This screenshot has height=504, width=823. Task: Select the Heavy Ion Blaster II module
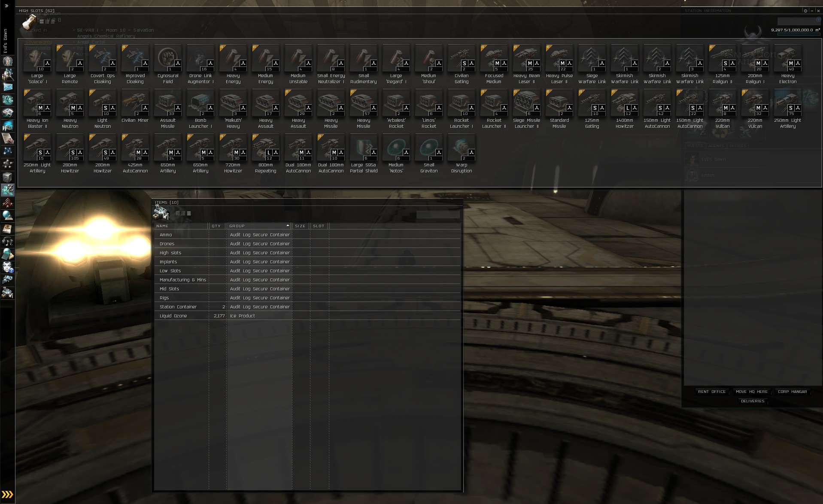(37, 109)
